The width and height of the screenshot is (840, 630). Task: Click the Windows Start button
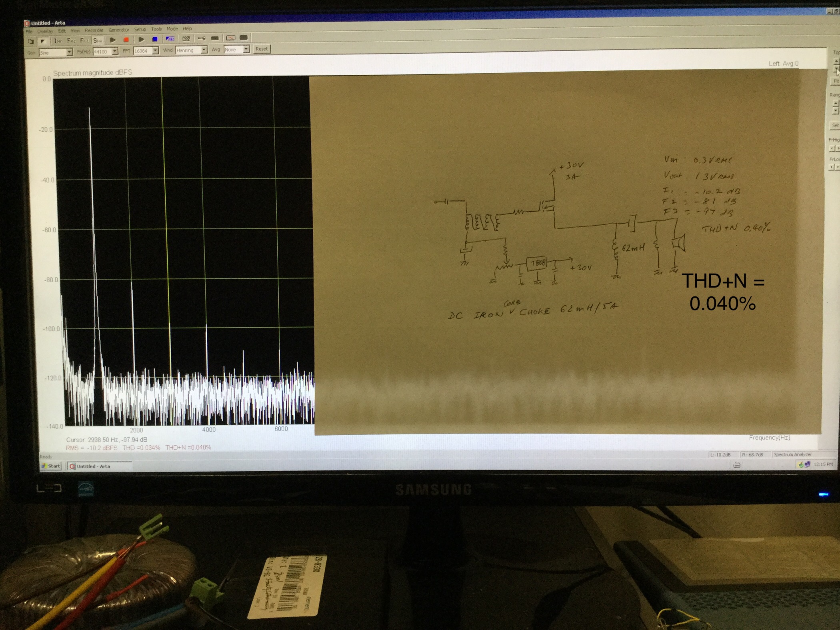tap(51, 466)
